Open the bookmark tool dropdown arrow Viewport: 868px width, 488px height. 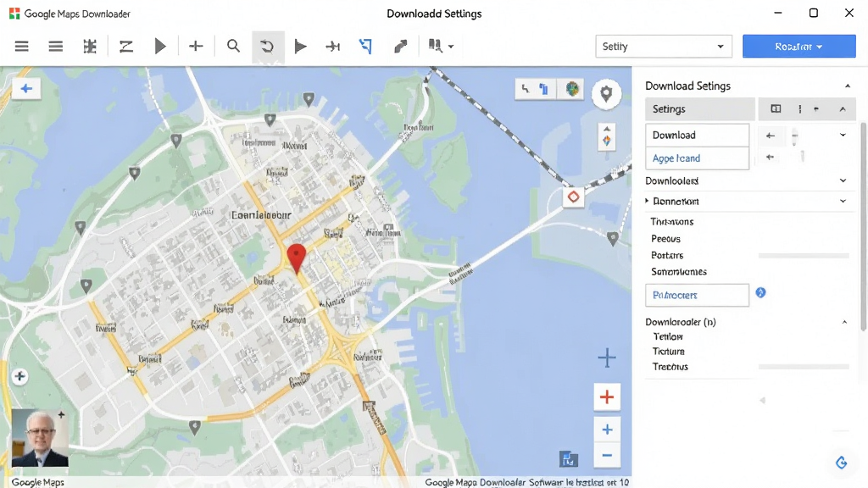451,47
